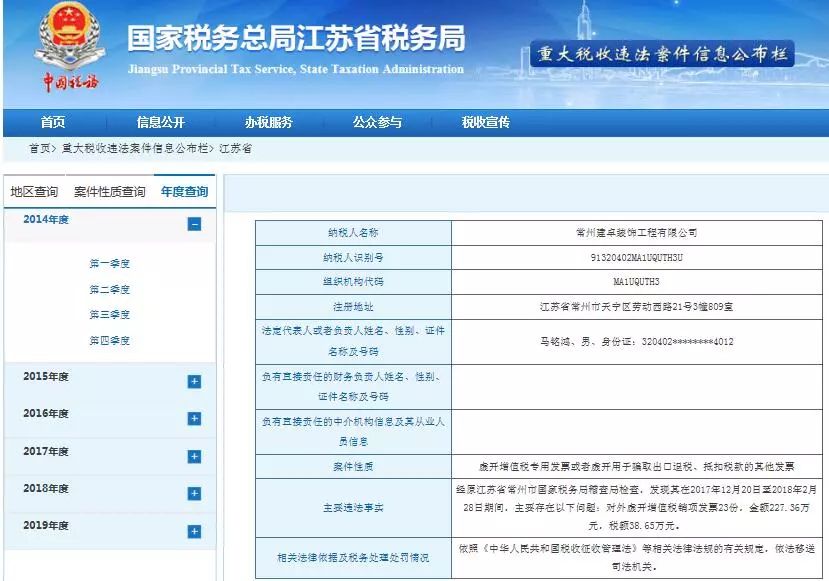829x581 pixels.
Task: Click the 江苏省 breadcrumb item
Action: coord(236,149)
